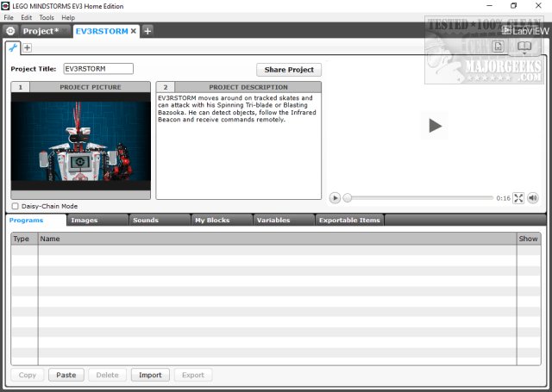Open the Edit menu

pos(27,17)
